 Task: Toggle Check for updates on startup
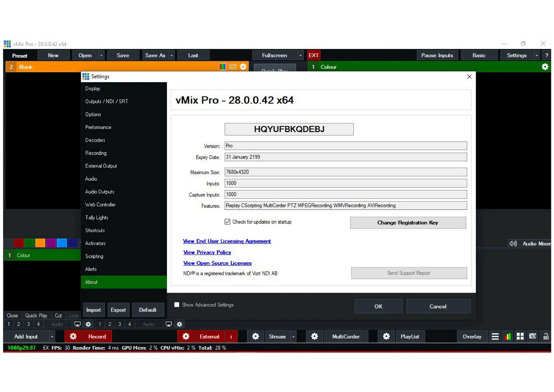[x=227, y=222]
